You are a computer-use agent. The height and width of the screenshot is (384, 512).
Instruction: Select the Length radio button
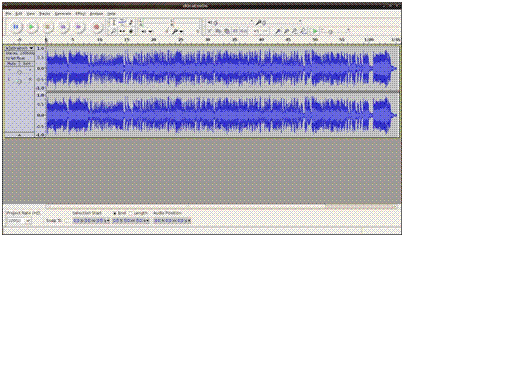[x=130, y=213]
